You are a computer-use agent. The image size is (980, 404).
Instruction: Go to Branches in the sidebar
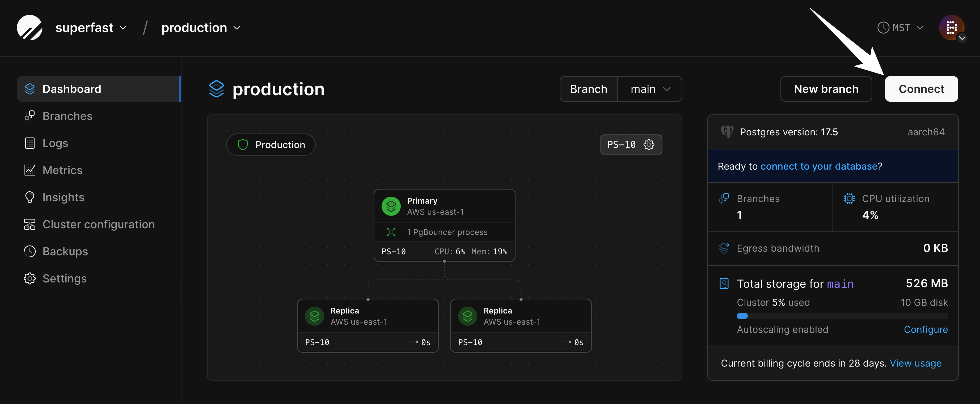click(67, 116)
